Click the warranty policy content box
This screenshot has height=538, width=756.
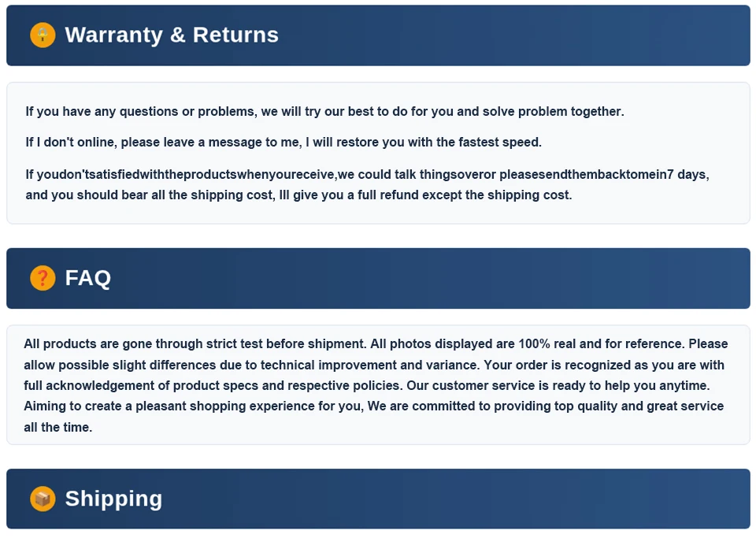tap(378, 153)
